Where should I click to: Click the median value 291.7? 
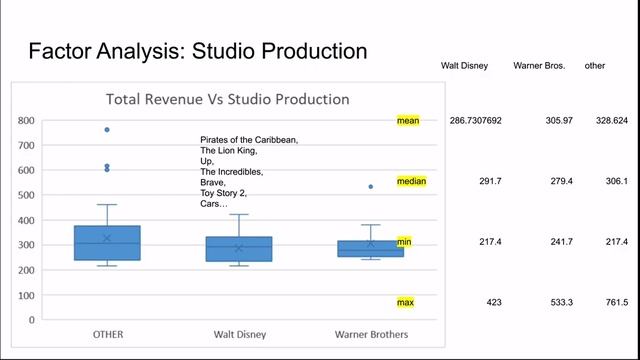[x=490, y=181]
